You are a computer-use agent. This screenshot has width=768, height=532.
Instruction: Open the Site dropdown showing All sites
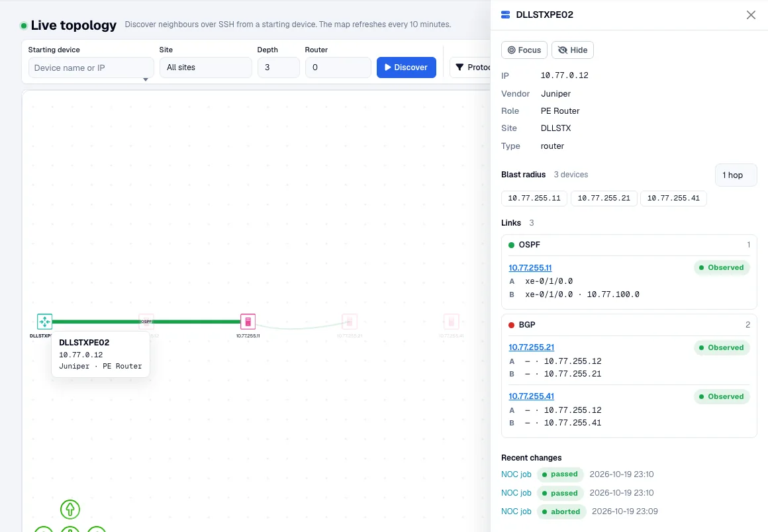coord(206,67)
